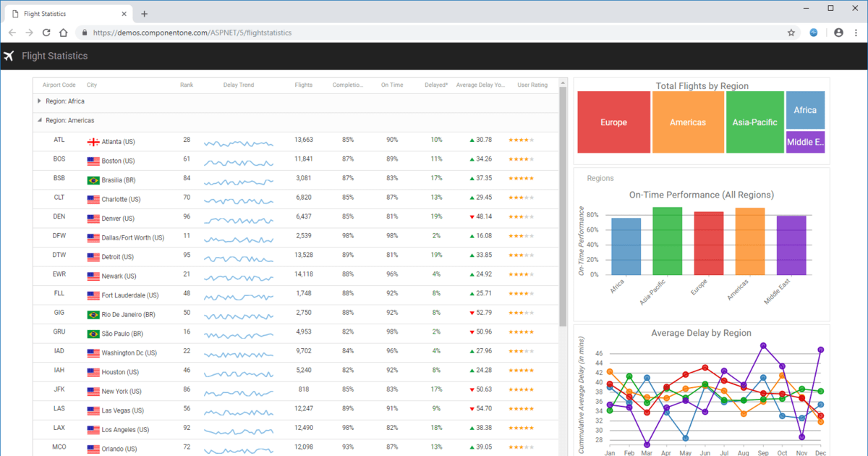The image size is (868, 456).
Task: Select the red Europe tile in the treemap
Action: coord(613,122)
